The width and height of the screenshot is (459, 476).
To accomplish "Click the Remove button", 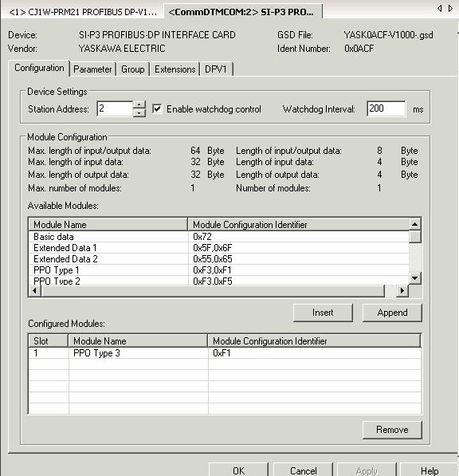I will 392,430.
